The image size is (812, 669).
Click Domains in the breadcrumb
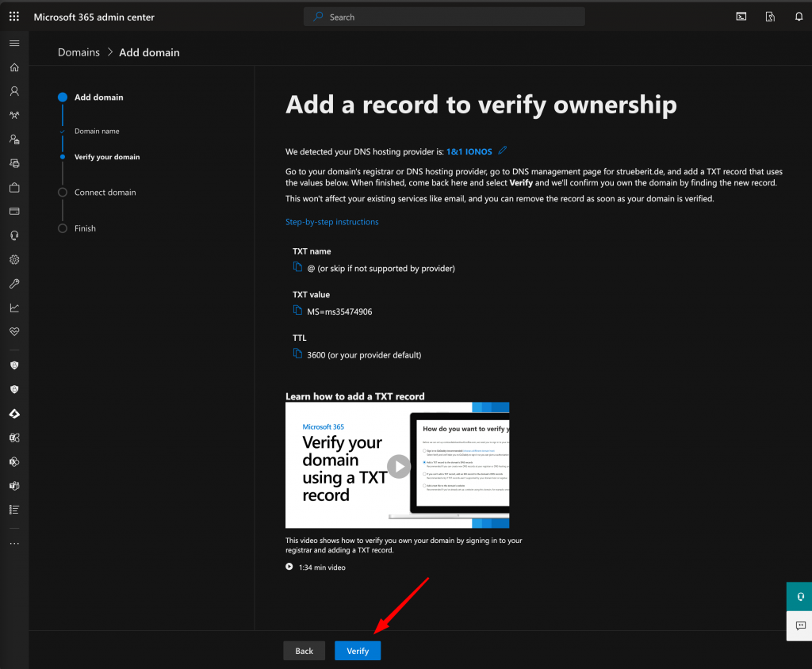79,52
